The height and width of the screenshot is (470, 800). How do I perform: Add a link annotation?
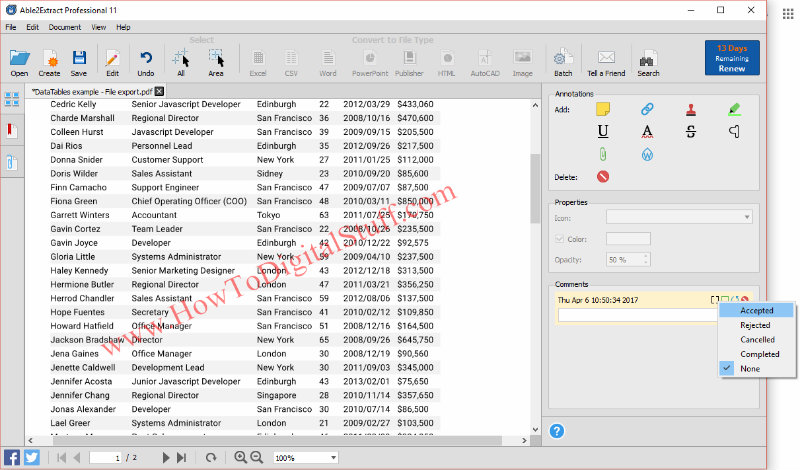[647, 109]
